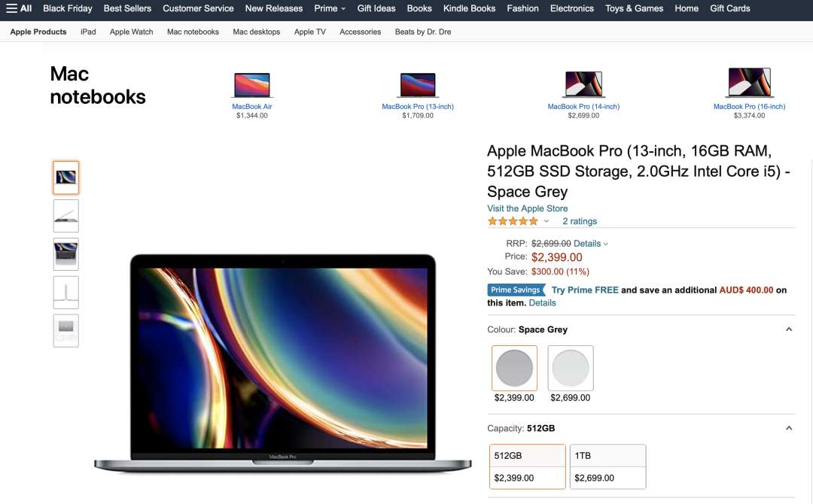
Task: Click Visit the Apple Store link
Action: click(527, 208)
